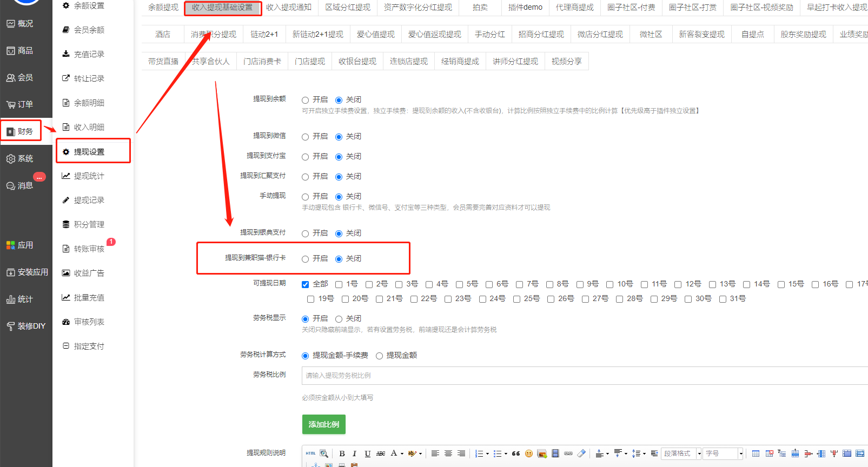The image size is (868, 467).
Task: Switch to the 余额提现 tab
Action: (163, 8)
